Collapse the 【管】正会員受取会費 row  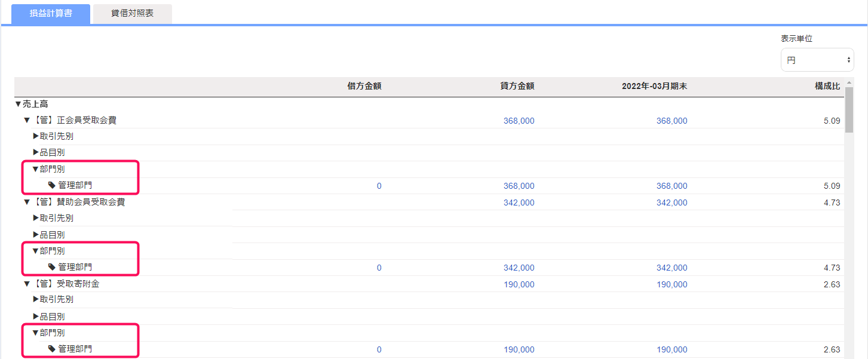click(x=27, y=120)
